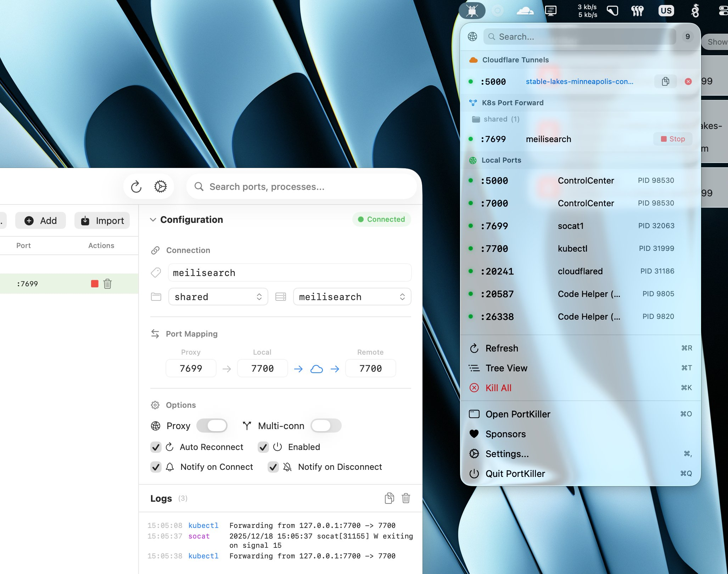Uncheck Auto Reconnect
Viewport: 728px width, 574px height.
156,447
